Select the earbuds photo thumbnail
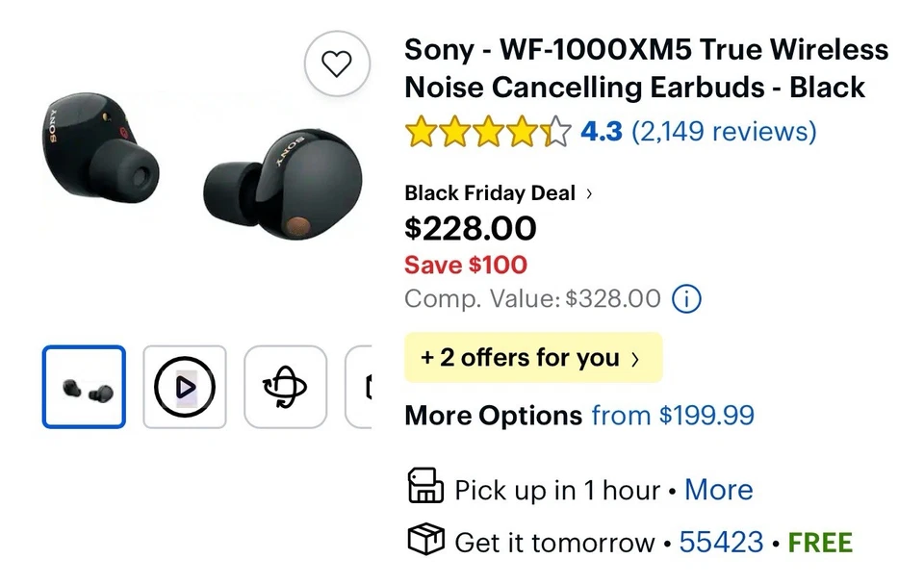924x585 pixels. [x=84, y=386]
